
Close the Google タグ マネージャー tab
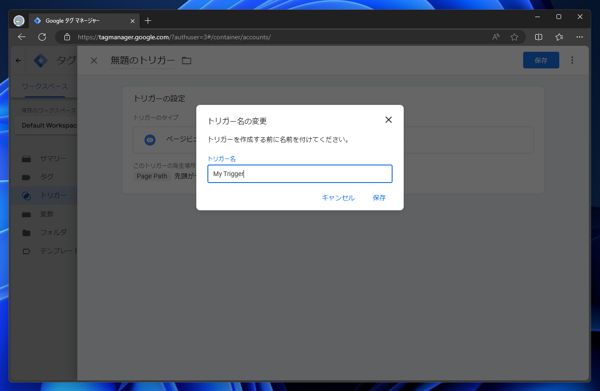coord(132,21)
